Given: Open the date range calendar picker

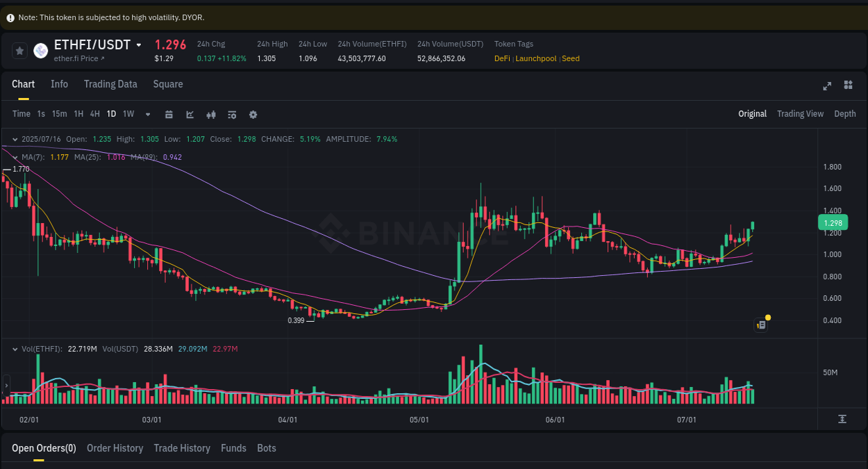Looking at the screenshot, I should (x=169, y=114).
